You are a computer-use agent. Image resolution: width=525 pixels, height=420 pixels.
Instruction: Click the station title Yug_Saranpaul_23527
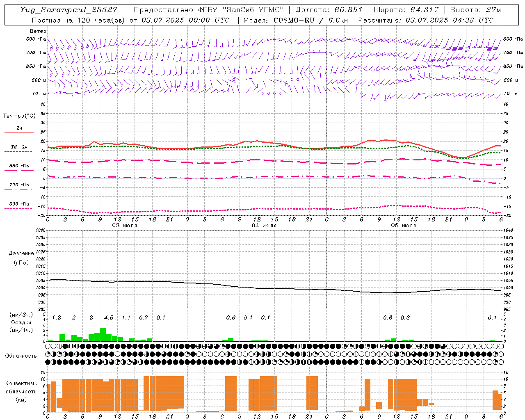click(x=68, y=10)
